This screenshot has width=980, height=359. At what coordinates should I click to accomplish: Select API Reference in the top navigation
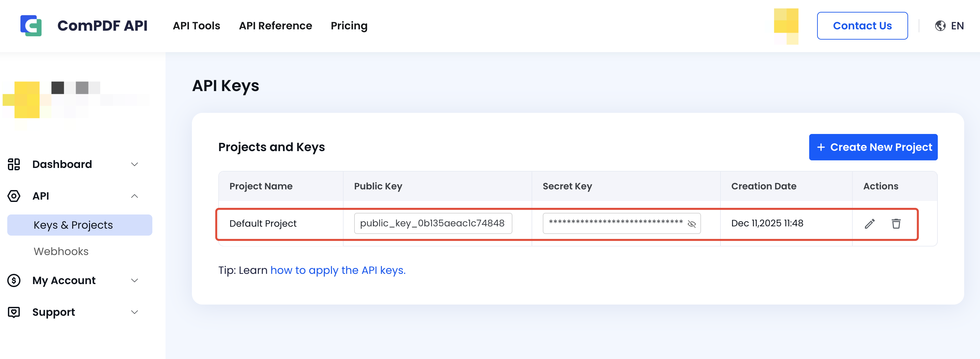(275, 25)
